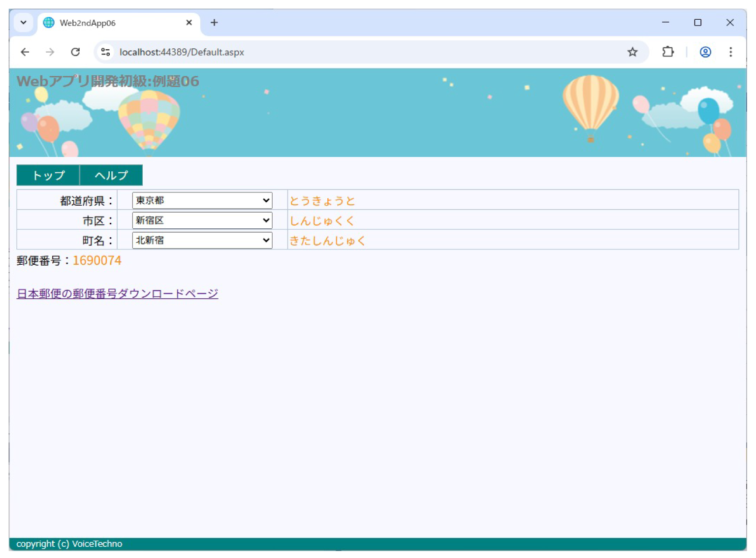
Task: Switch to the Web2ndApp06 browser tab
Action: (98, 23)
